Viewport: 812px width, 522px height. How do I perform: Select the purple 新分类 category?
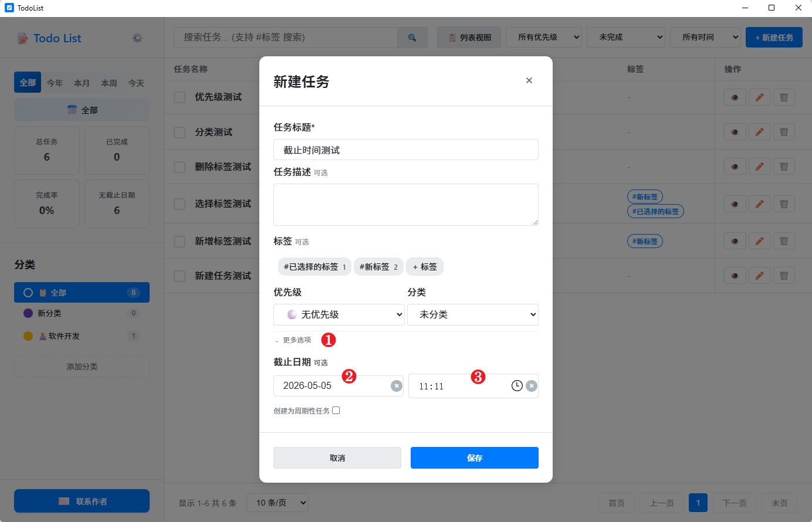tap(82, 313)
